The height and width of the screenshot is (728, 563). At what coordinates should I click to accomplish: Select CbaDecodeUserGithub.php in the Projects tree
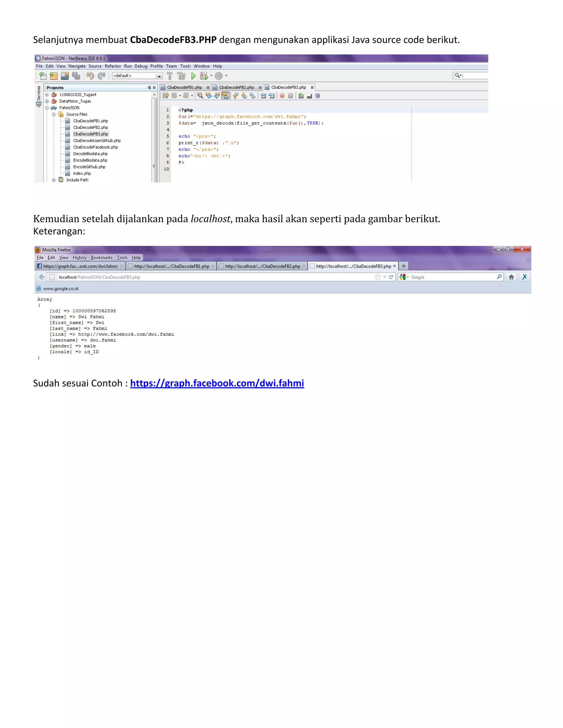97,141
